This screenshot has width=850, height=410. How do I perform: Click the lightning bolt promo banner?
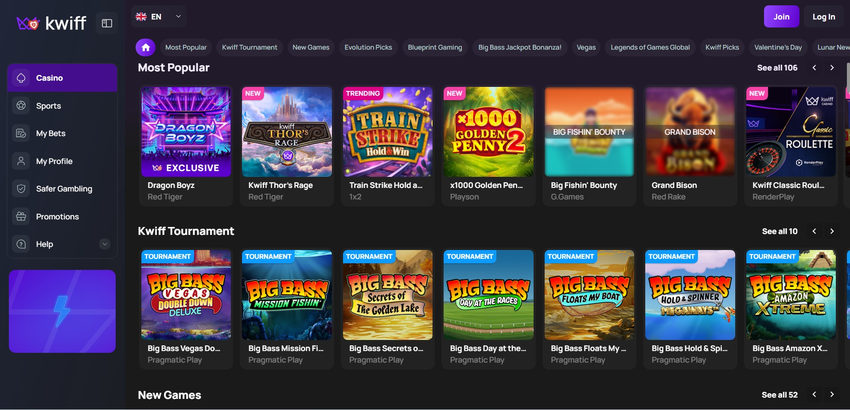[62, 311]
